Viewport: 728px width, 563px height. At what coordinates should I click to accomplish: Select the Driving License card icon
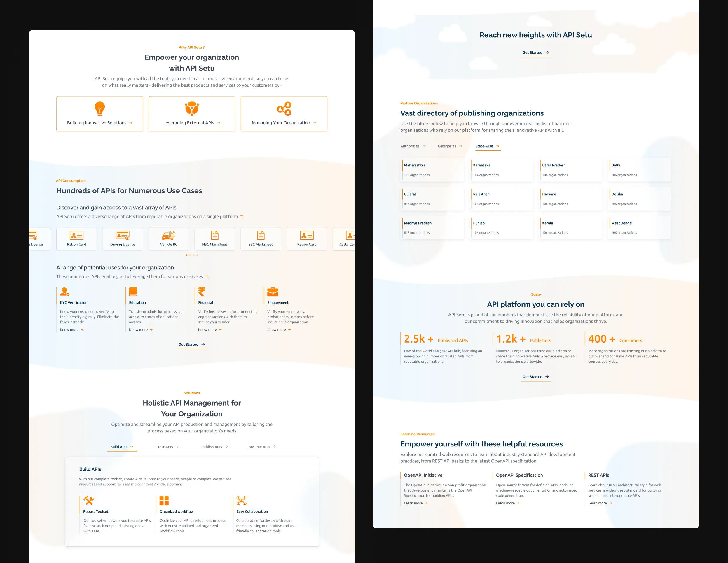point(122,235)
